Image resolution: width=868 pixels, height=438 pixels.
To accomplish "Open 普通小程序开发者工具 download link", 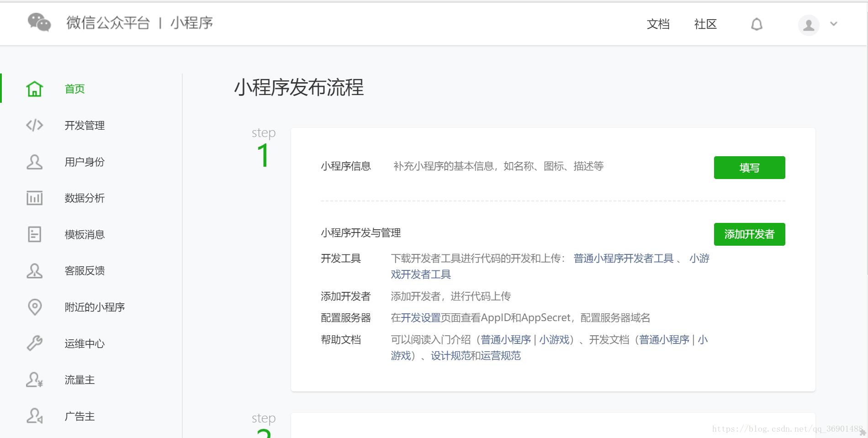I will click(624, 259).
